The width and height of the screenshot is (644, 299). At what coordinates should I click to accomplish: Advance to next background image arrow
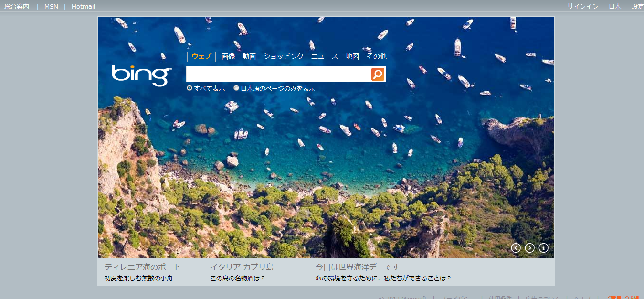[529, 248]
